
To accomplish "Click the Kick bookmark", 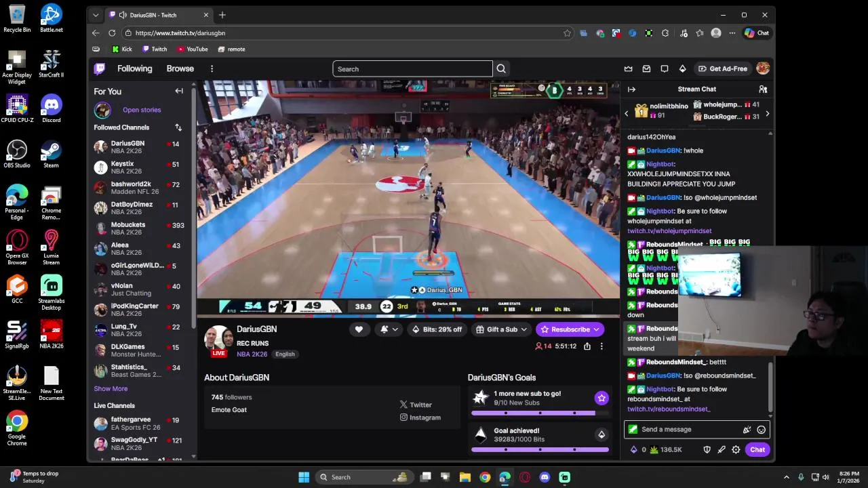I will pyautogui.click(x=122, y=49).
